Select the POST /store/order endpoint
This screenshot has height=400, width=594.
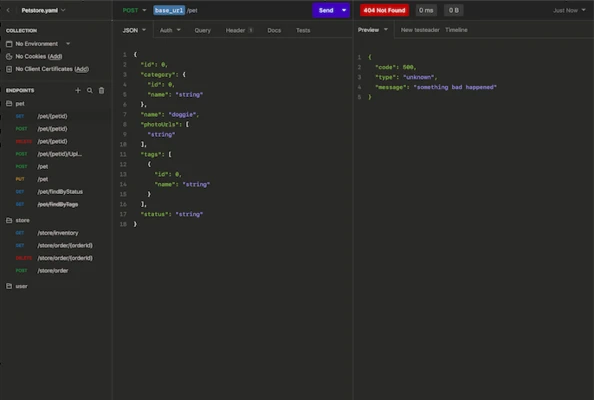[x=56, y=270]
